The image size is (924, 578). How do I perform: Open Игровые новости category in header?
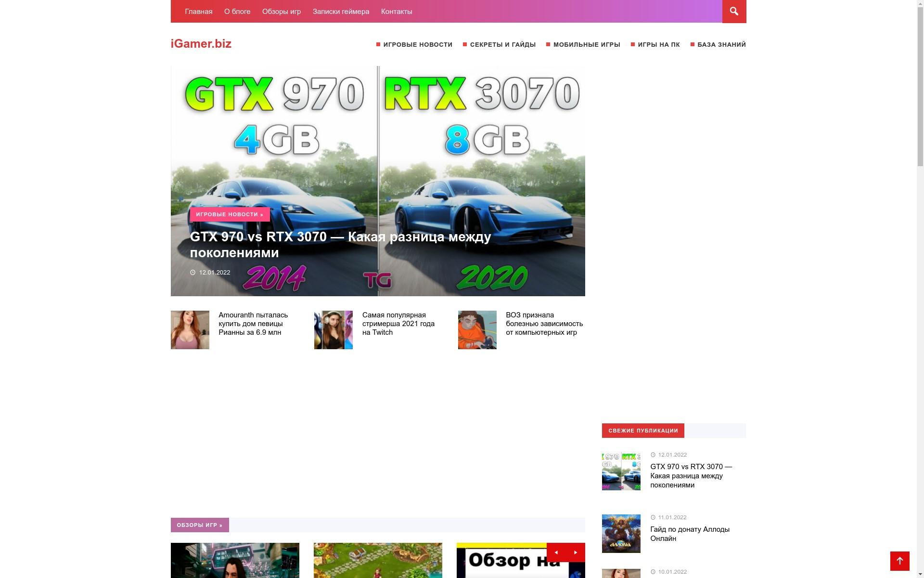417,45
